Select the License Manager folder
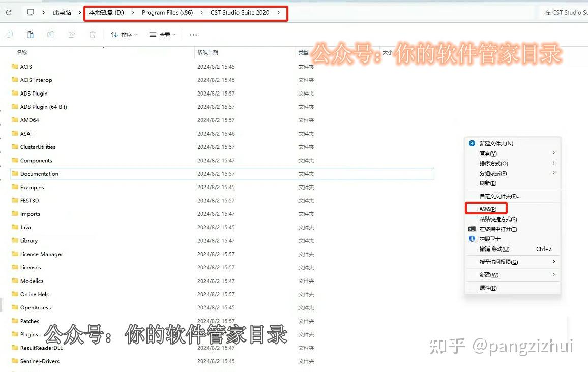The height and width of the screenshot is (372, 588). (x=42, y=254)
